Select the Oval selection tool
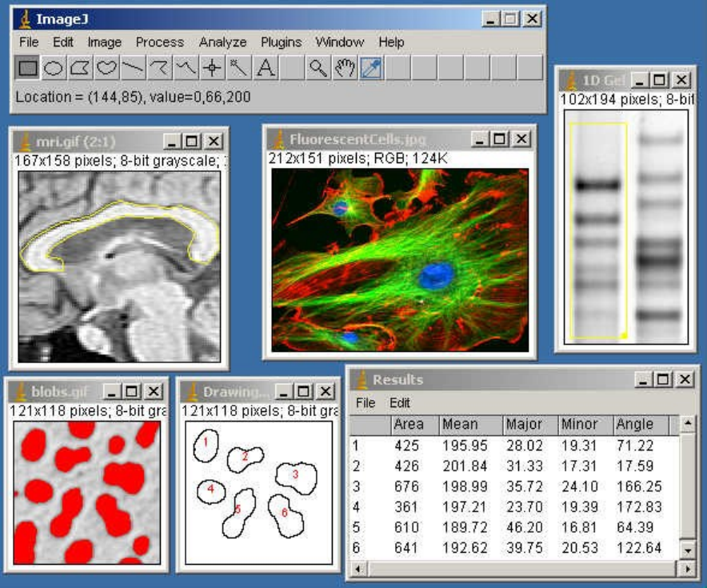This screenshot has width=707, height=588. [53, 68]
